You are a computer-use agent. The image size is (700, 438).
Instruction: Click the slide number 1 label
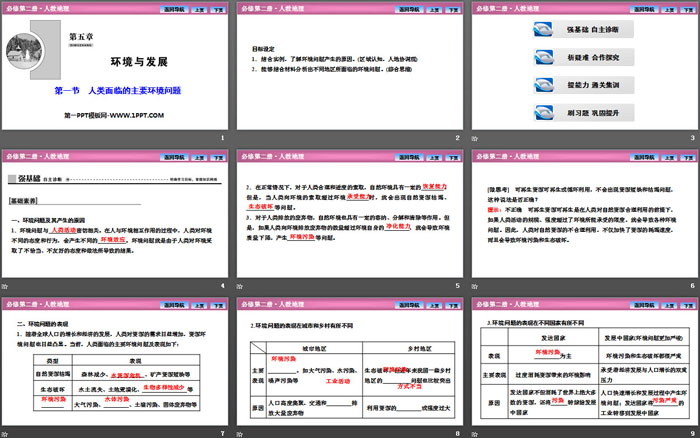[222, 138]
